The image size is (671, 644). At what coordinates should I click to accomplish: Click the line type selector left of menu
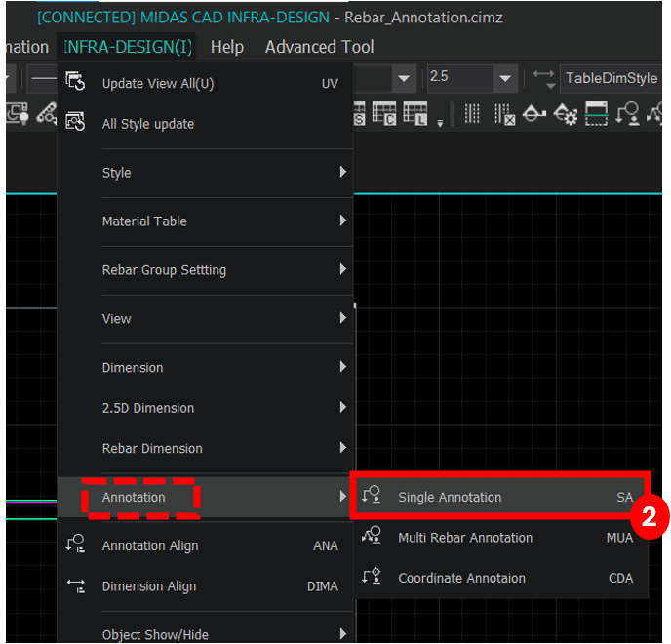(x=42, y=78)
